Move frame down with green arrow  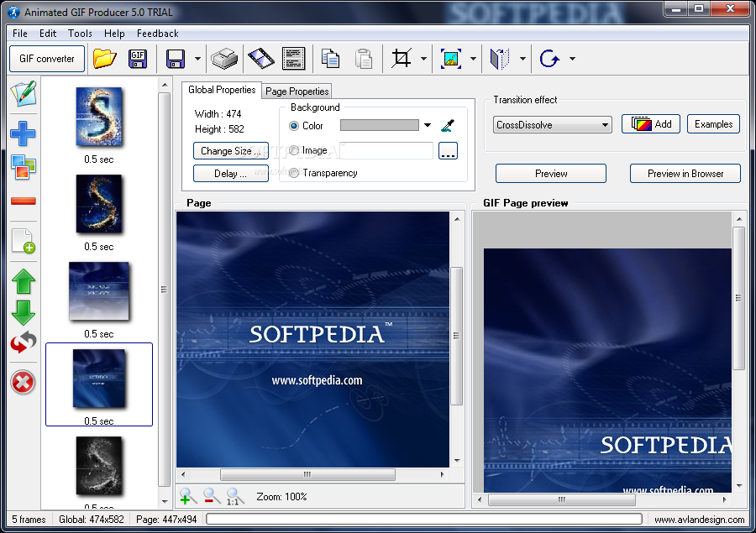[24, 313]
